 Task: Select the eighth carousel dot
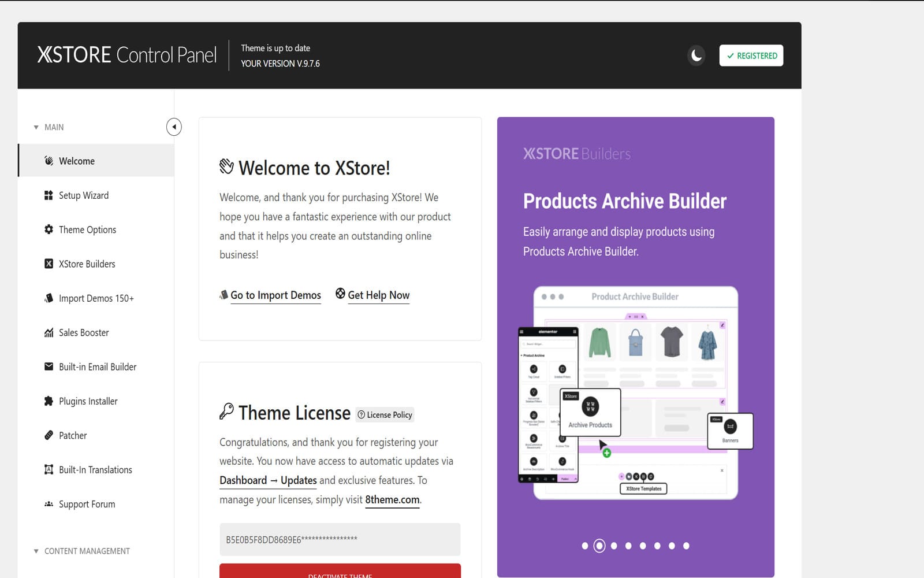point(686,546)
